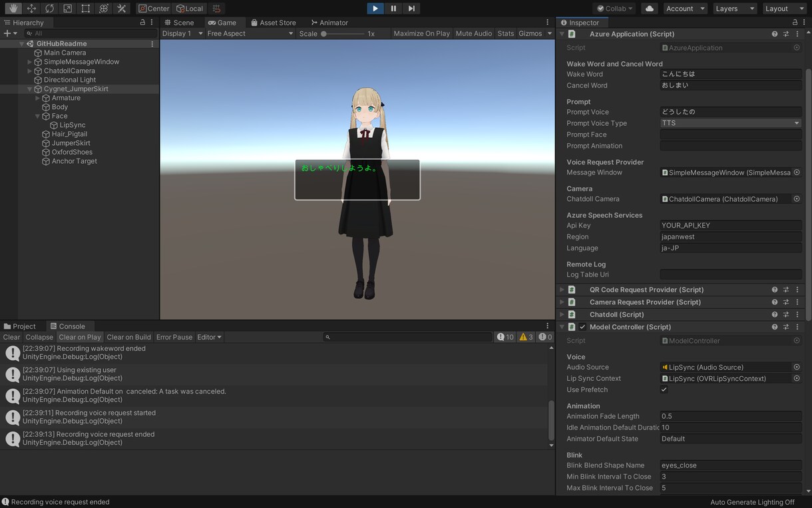Viewport: 812px width, 508px height.
Task: Toggle Stats overlay in Game view
Action: point(506,33)
